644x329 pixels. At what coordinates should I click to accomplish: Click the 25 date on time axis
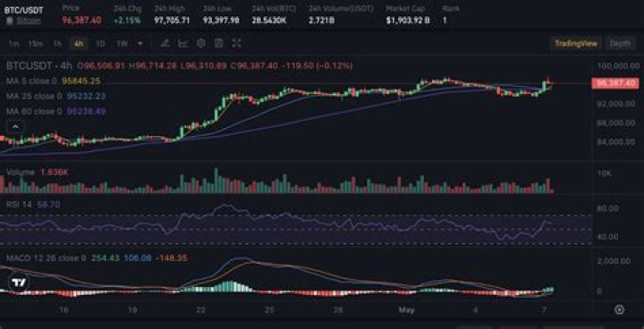coord(269,309)
